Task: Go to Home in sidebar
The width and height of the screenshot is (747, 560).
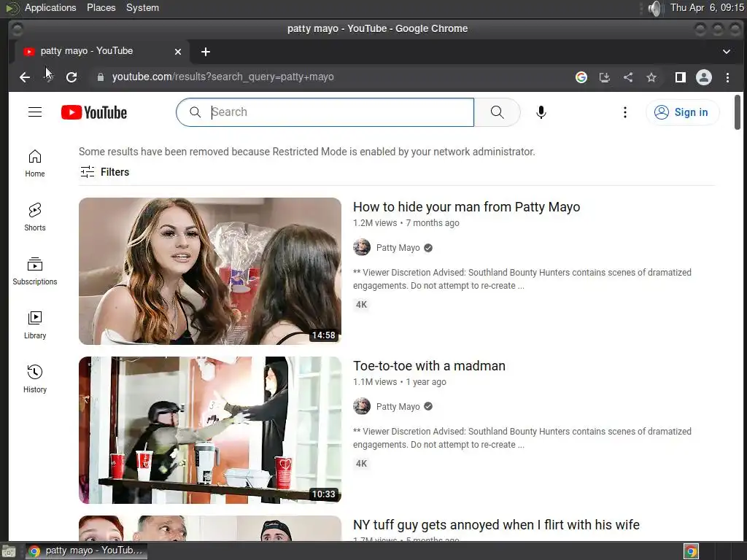Action: pos(35,163)
